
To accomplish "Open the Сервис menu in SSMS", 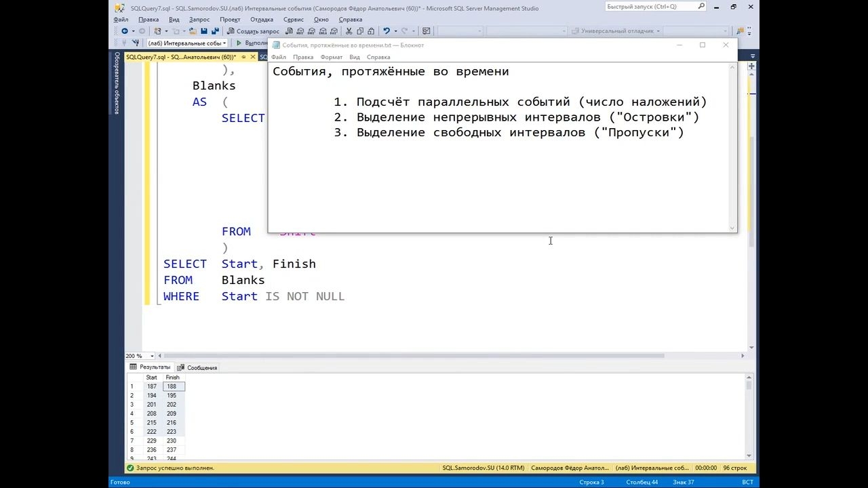I will point(294,20).
